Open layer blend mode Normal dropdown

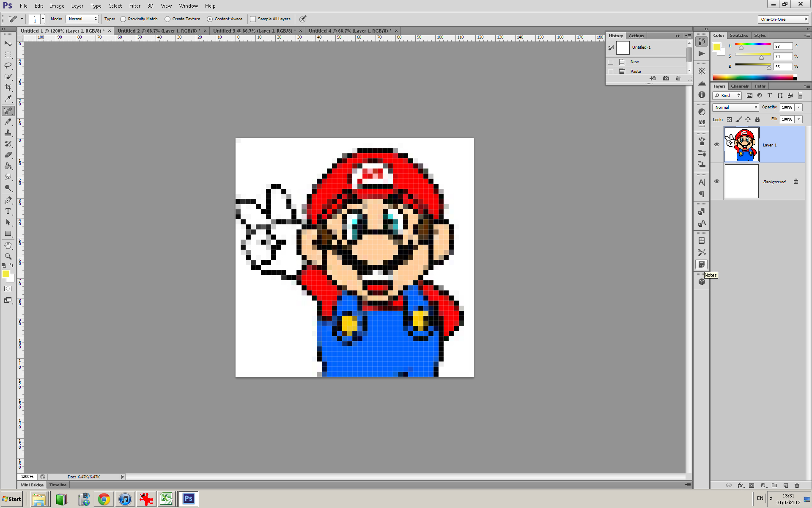coord(736,108)
